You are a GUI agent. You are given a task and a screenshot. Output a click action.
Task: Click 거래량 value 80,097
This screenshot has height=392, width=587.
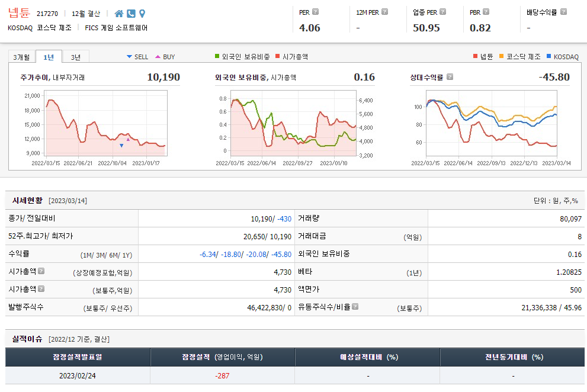tap(570, 219)
